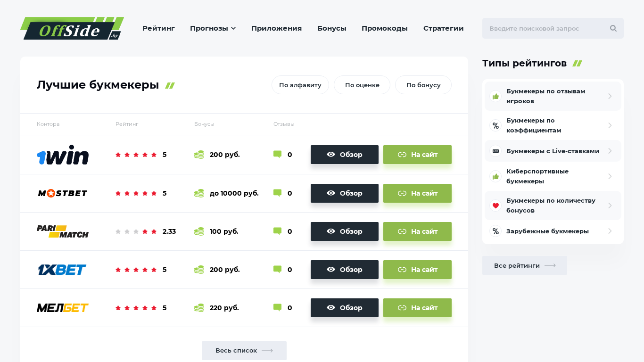Open chevron beside Букмекеры по отзывам игроков
The image size is (644, 362).
coord(610,96)
